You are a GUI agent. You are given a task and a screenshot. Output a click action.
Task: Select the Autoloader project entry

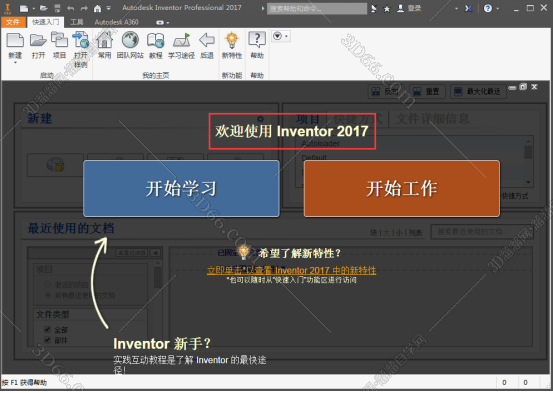point(321,143)
